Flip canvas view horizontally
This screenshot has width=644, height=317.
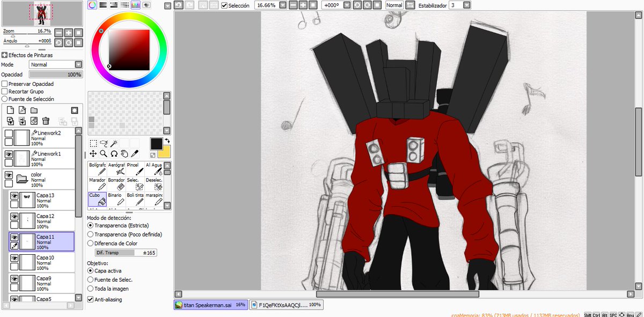click(411, 5)
